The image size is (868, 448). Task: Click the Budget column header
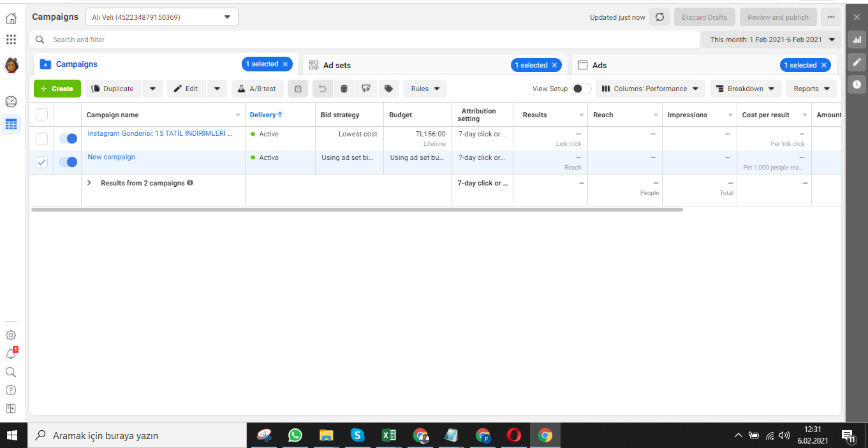pyautogui.click(x=401, y=115)
